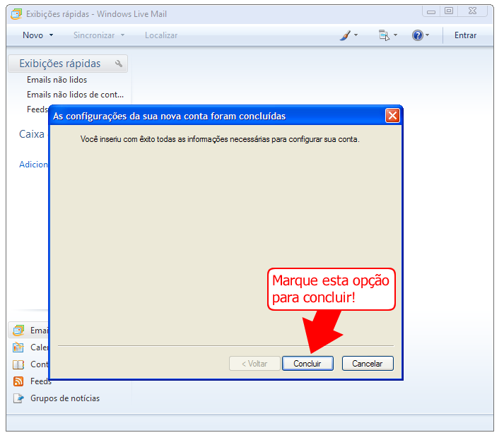The height and width of the screenshot is (440, 504).
Task: Click the orange RSS Feeds icon
Action: (x=18, y=381)
